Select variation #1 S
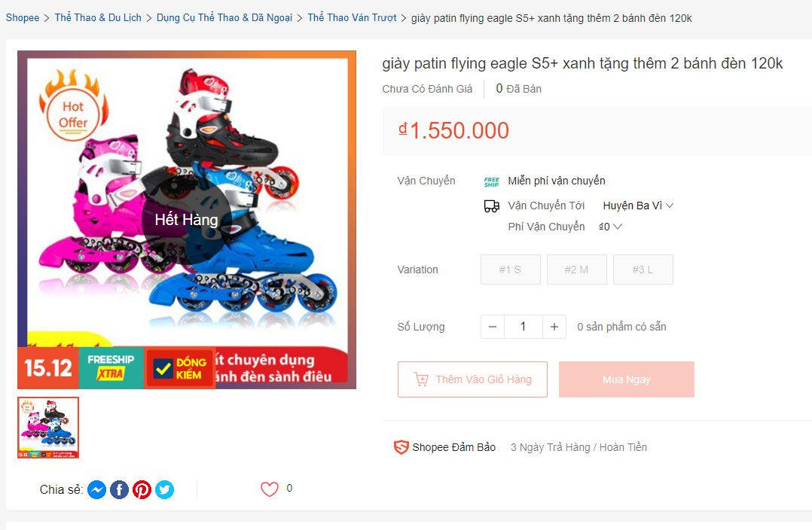812x530 pixels. 511,270
